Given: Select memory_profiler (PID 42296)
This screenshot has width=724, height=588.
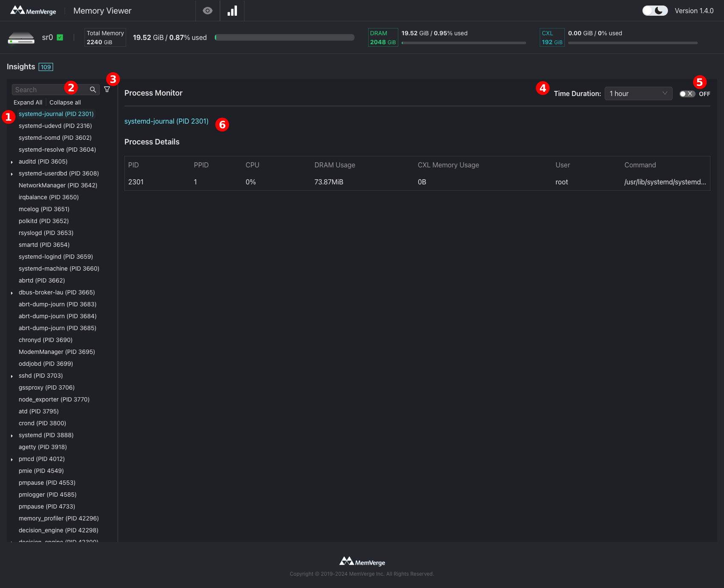Looking at the screenshot, I should [x=59, y=518].
